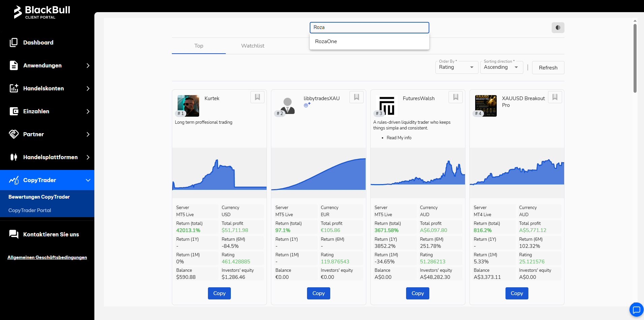Expand the Einzahlen menu chevron
The image size is (644, 320).
[x=88, y=111]
